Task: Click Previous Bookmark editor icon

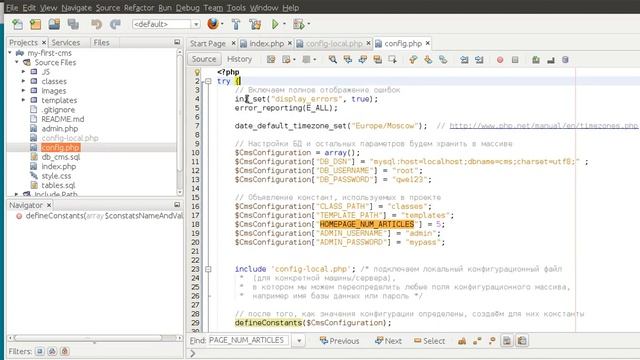Action: coord(413,60)
